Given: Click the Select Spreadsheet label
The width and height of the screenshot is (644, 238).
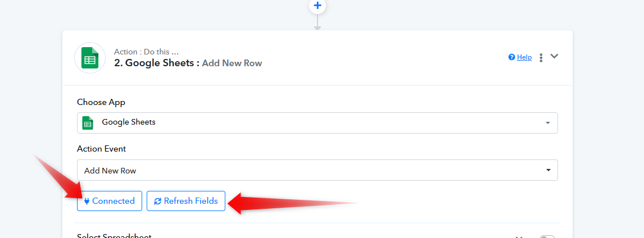Looking at the screenshot, I should 114,236.
